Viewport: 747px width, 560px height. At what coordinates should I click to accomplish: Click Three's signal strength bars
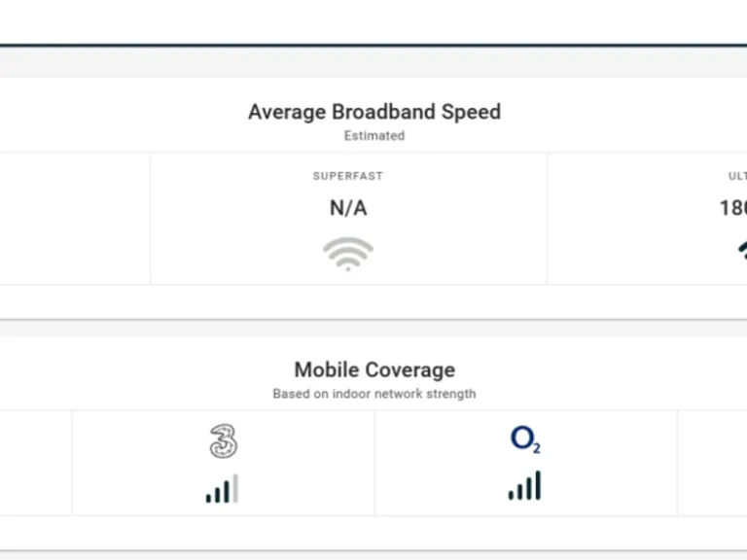pyautogui.click(x=223, y=488)
